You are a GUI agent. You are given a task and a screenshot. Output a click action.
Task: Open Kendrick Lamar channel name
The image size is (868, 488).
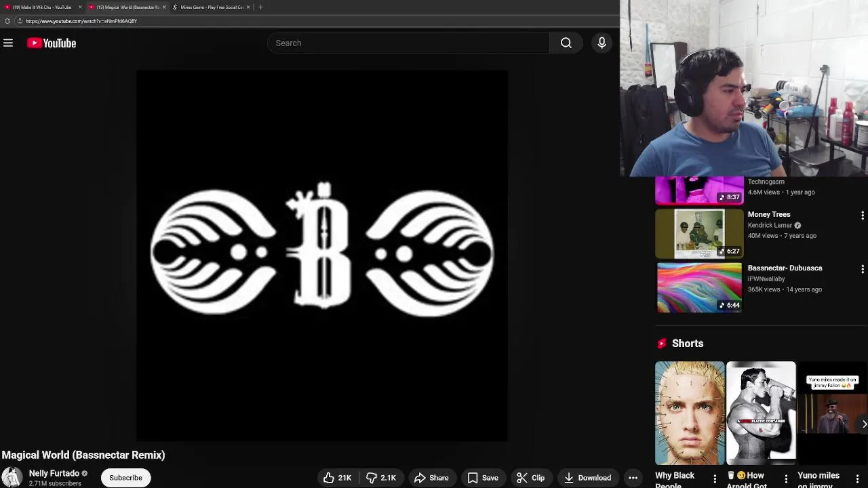tap(770, 225)
